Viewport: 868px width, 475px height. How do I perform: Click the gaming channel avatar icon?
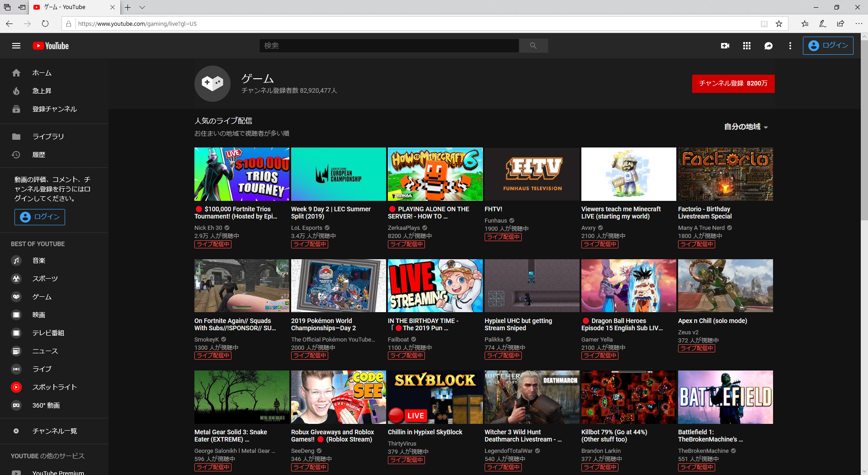pos(212,84)
